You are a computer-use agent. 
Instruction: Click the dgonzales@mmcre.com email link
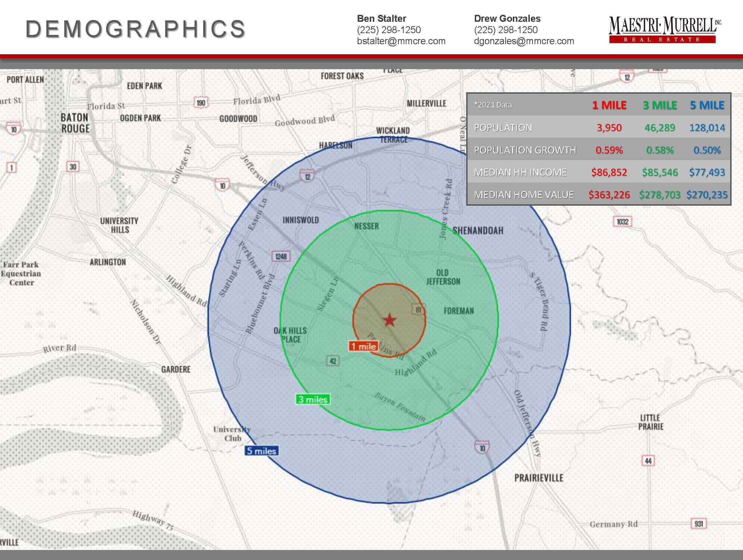pyautogui.click(x=524, y=41)
